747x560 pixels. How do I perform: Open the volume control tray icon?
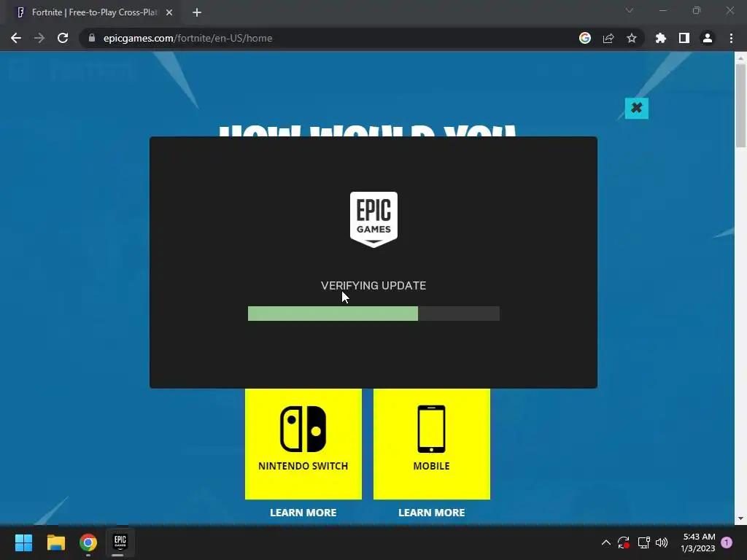click(x=662, y=542)
